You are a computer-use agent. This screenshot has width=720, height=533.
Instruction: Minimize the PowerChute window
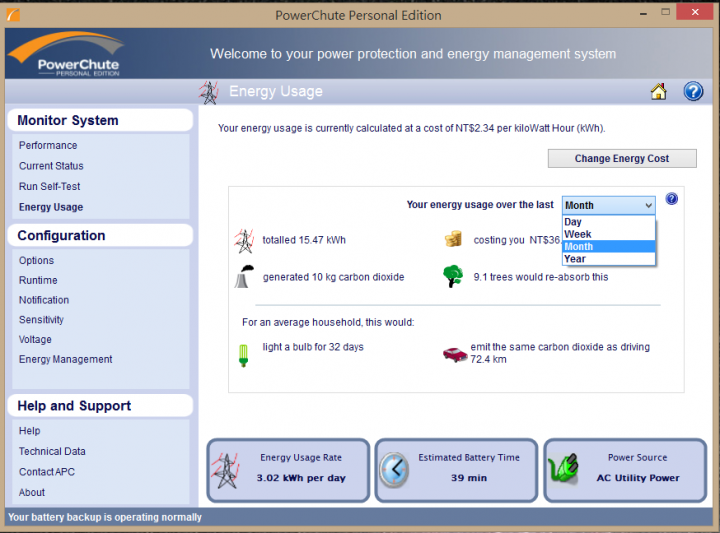tap(643, 13)
